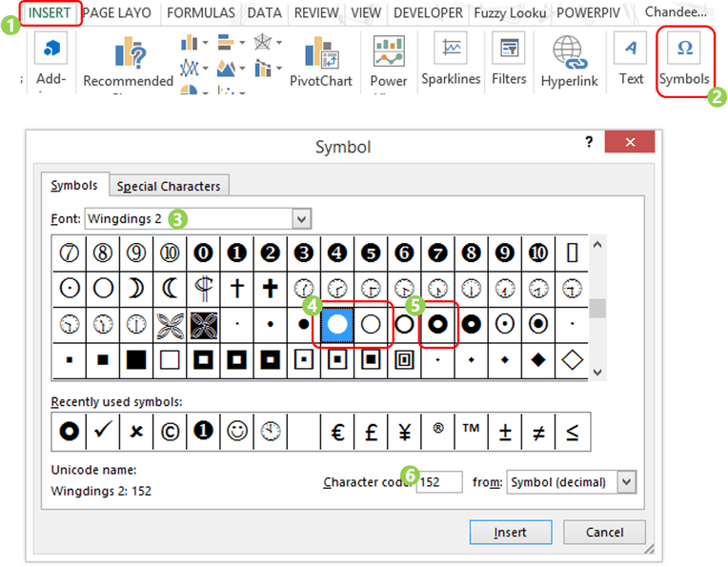The height and width of the screenshot is (567, 728).
Task: Open Symbol dialog help question mark
Action: (x=589, y=141)
